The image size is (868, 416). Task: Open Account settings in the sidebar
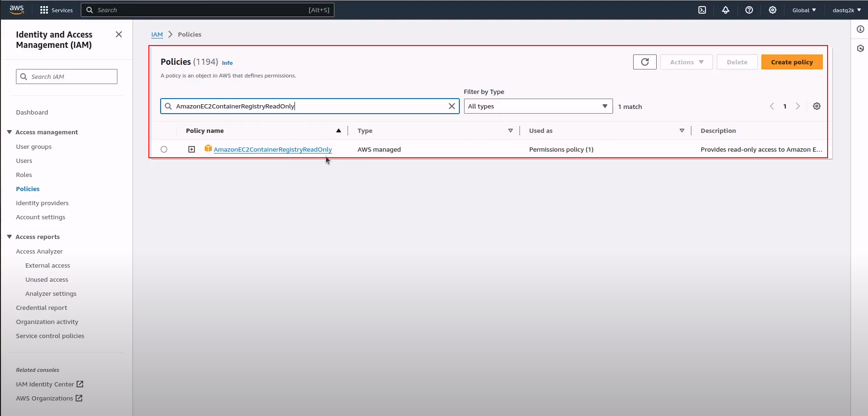tap(40, 217)
